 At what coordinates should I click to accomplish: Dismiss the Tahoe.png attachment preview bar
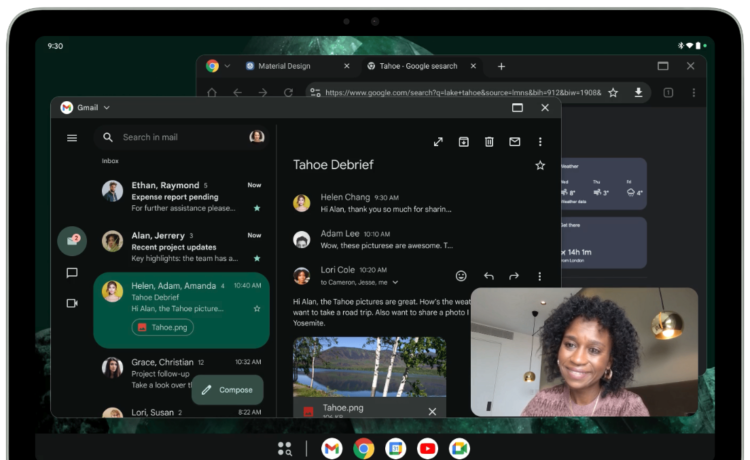[432, 412]
